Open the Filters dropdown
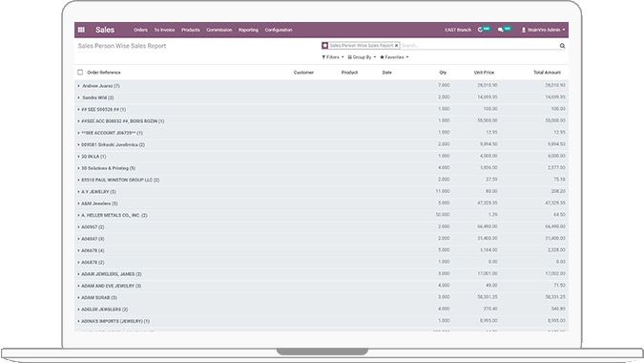 [333, 57]
